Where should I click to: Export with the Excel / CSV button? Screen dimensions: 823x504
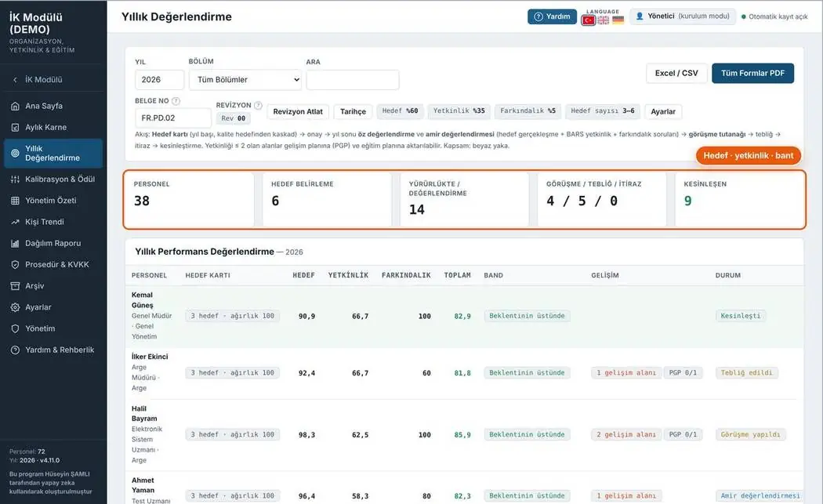point(676,74)
